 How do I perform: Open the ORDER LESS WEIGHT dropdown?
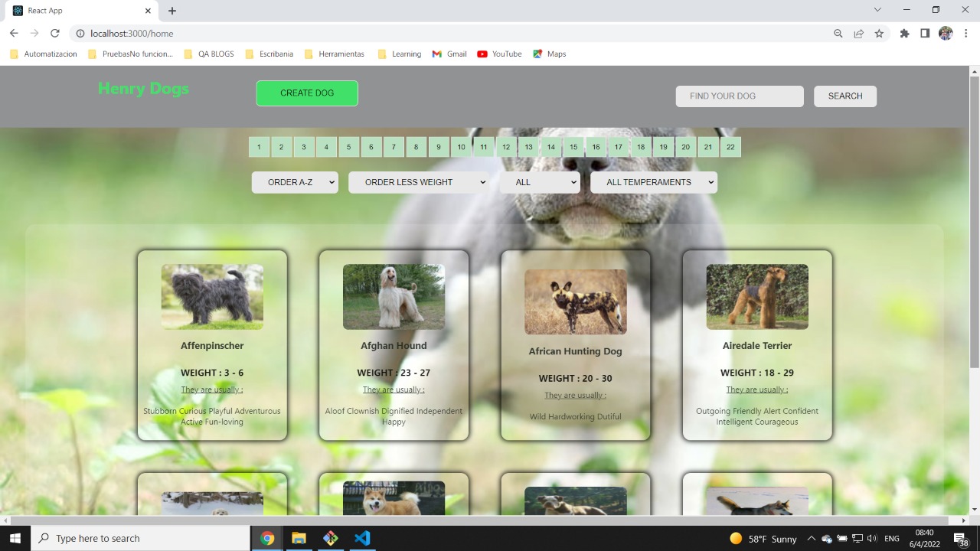(418, 182)
